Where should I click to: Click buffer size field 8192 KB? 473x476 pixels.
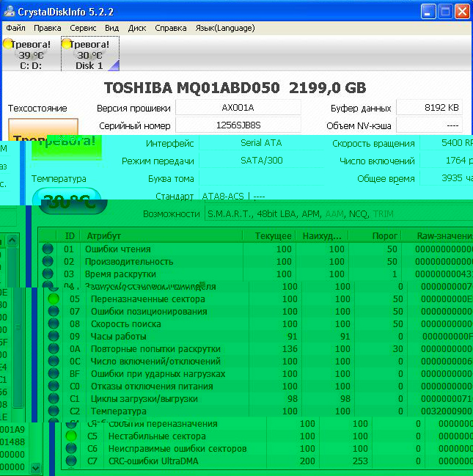[x=429, y=108]
